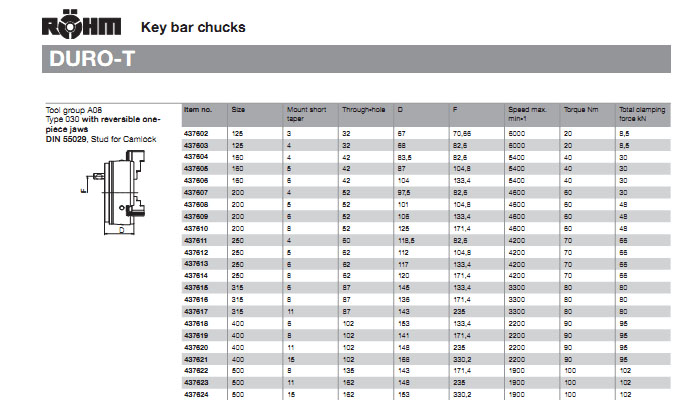This screenshot has height=400, width=700.
Task: Click the "Torque Nm" column header
Action: pos(580,108)
